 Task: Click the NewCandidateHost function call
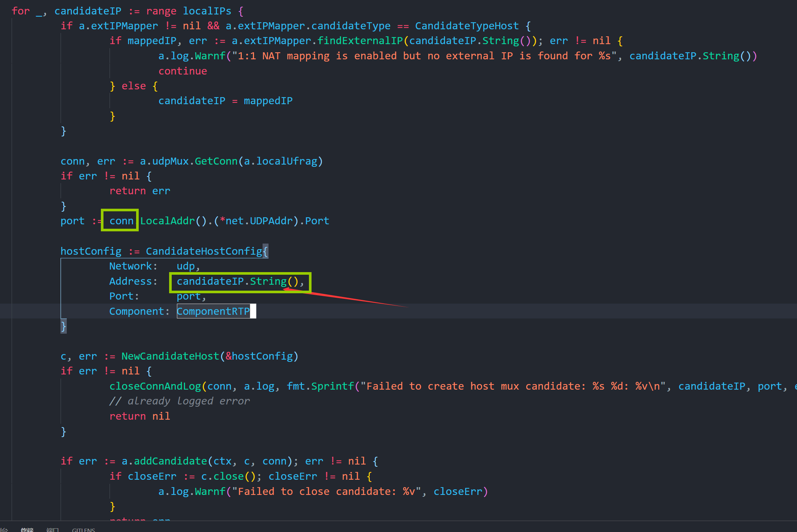(170, 356)
